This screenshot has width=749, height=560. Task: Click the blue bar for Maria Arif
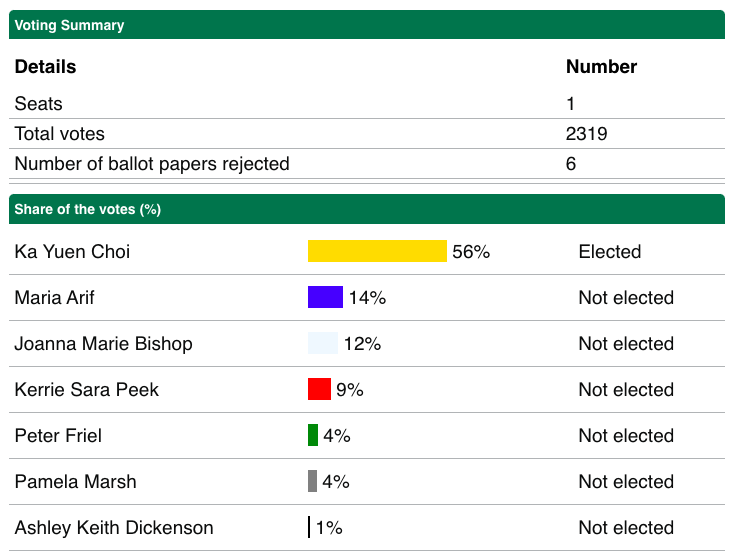[x=325, y=297]
